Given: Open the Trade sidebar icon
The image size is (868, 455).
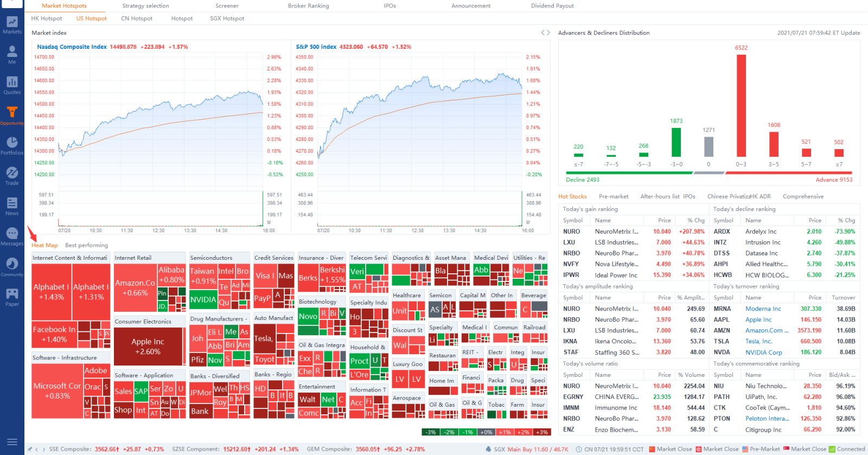Looking at the screenshot, I should pos(12,176).
